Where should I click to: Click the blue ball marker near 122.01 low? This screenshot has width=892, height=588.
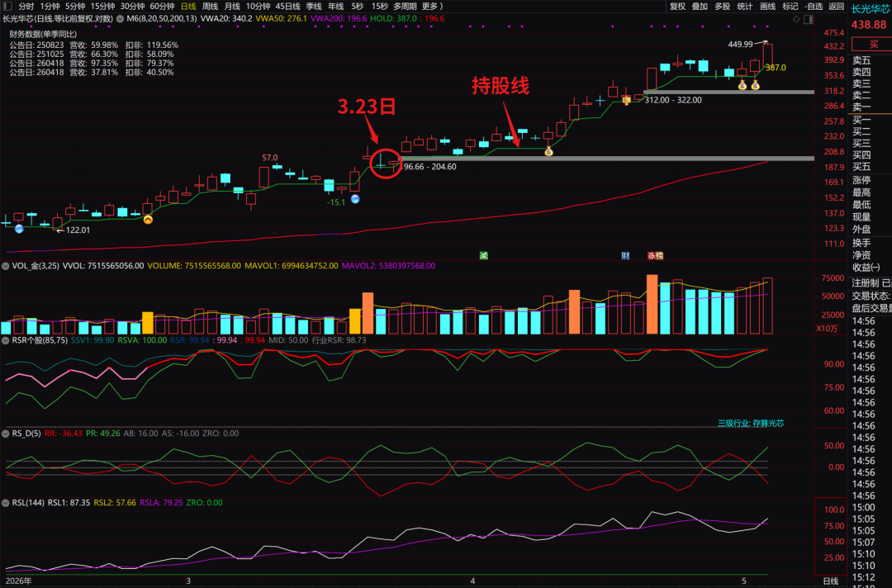[x=19, y=229]
